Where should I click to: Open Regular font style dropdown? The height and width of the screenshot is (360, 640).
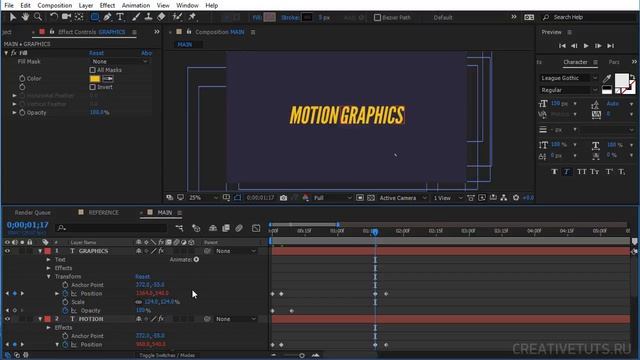coord(569,90)
